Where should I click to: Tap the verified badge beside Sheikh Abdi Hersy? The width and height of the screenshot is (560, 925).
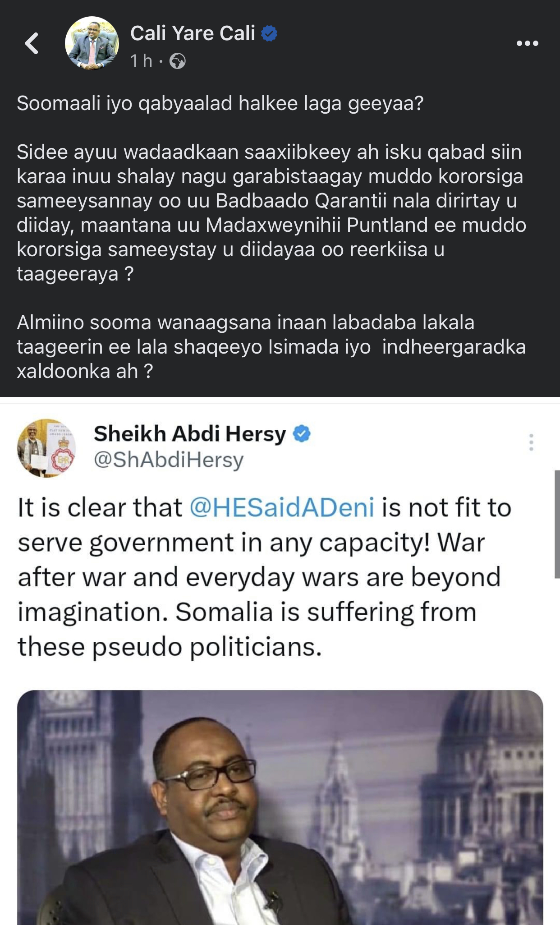point(302,433)
